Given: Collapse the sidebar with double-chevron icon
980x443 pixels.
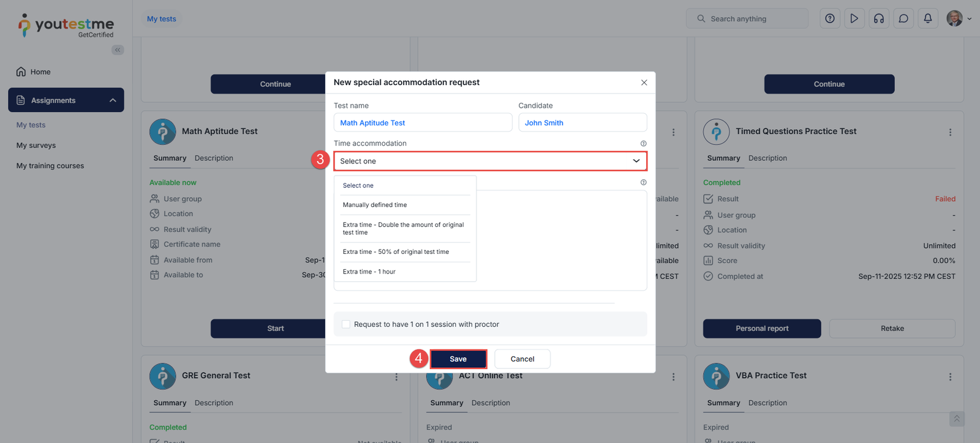Looking at the screenshot, I should coord(118,50).
